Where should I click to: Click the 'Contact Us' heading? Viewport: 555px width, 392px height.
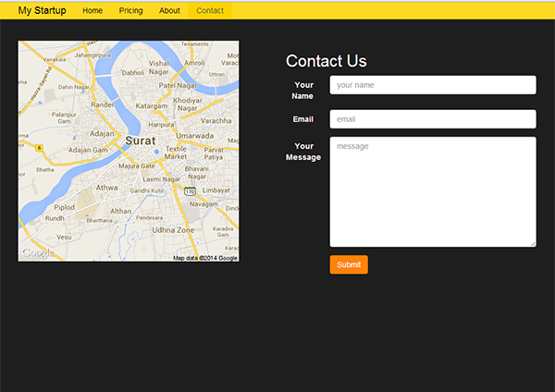tap(326, 61)
